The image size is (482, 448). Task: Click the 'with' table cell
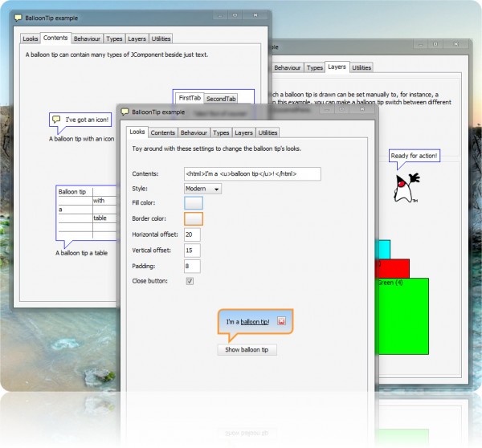[x=104, y=201]
